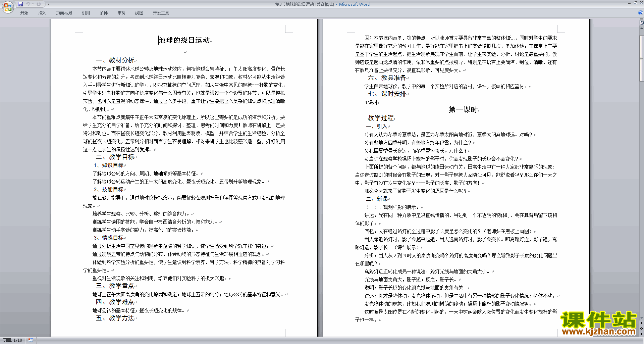644x344 pixels.
Task: Open the undo history dropdown arrow
Action: pyautogui.click(x=33, y=4)
